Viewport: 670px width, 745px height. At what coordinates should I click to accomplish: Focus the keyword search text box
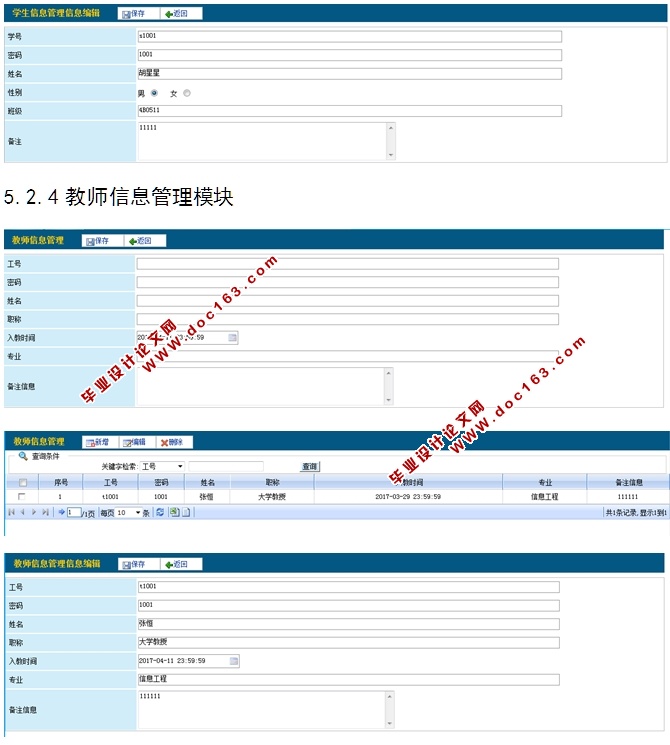[226, 467]
